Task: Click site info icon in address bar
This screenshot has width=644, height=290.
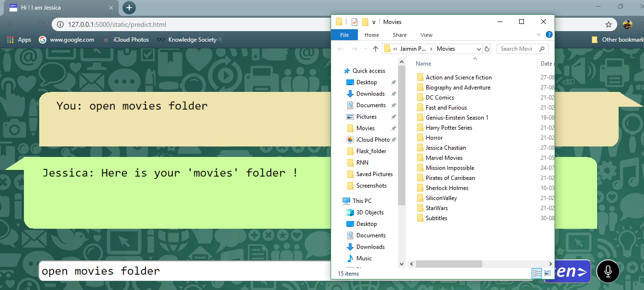Action: point(60,24)
